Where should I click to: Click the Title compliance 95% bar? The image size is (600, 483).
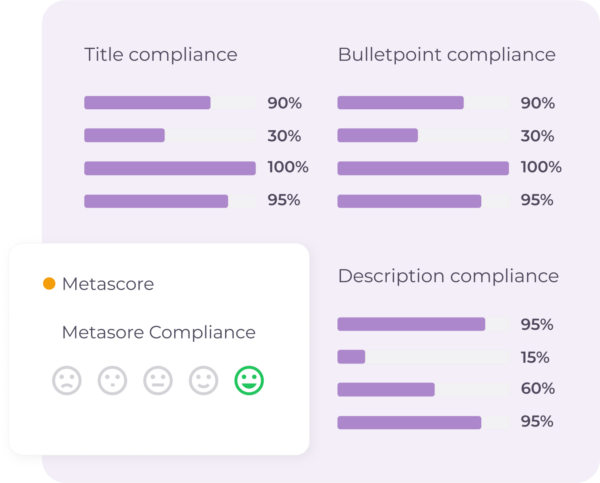click(x=157, y=201)
